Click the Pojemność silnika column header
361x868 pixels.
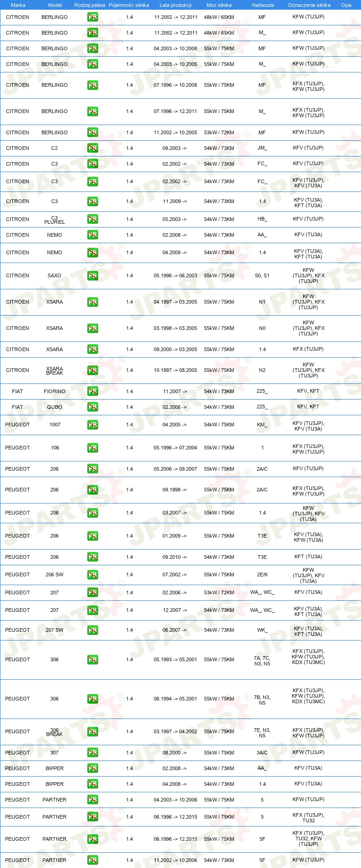pyautogui.click(x=129, y=5)
